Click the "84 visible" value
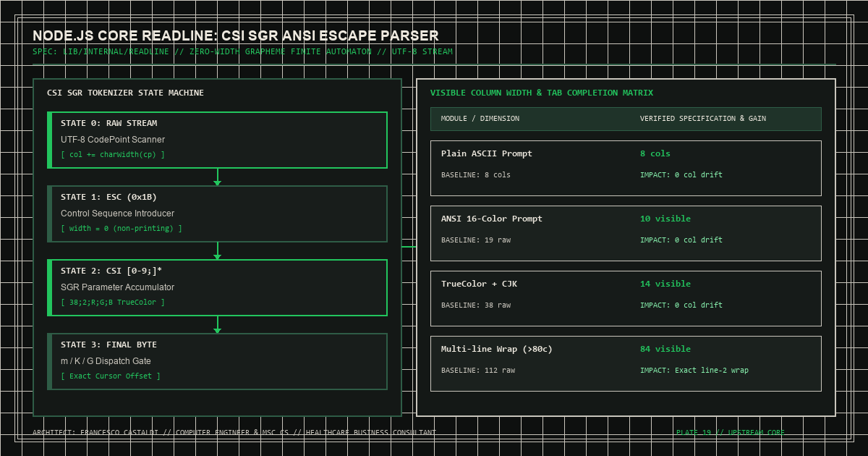 click(665, 350)
